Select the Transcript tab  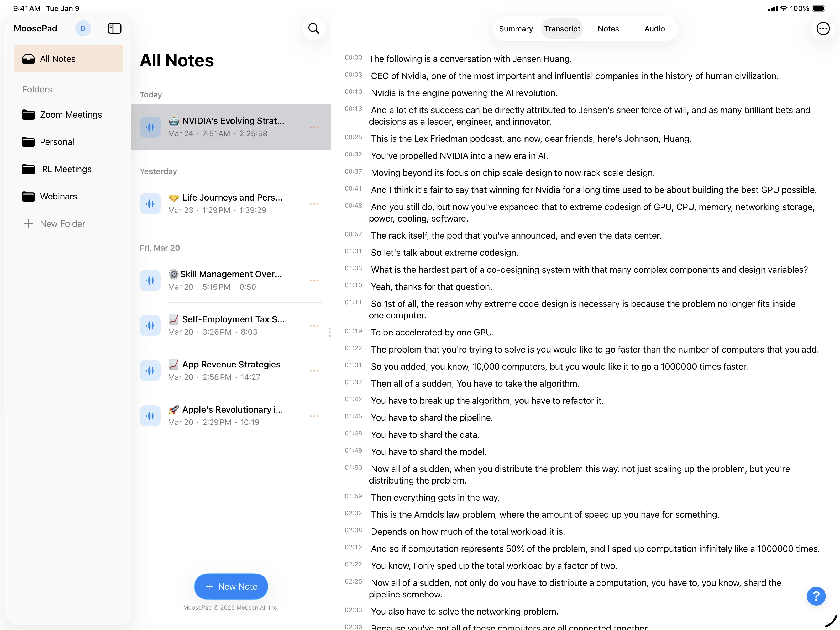562,29
